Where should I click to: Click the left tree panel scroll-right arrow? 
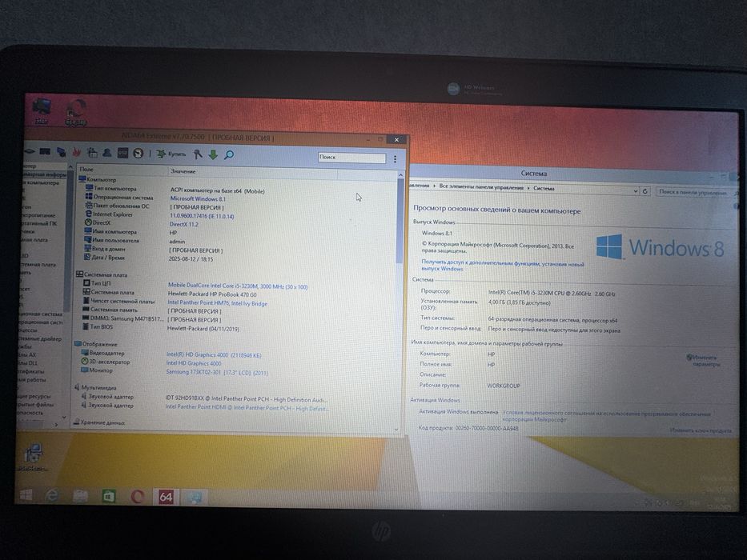pyautogui.click(x=56, y=424)
